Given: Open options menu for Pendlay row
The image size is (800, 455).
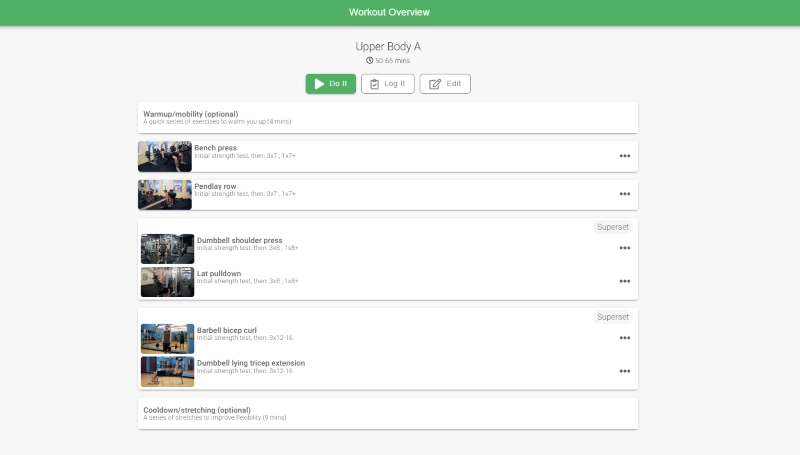Looking at the screenshot, I should 624,194.
